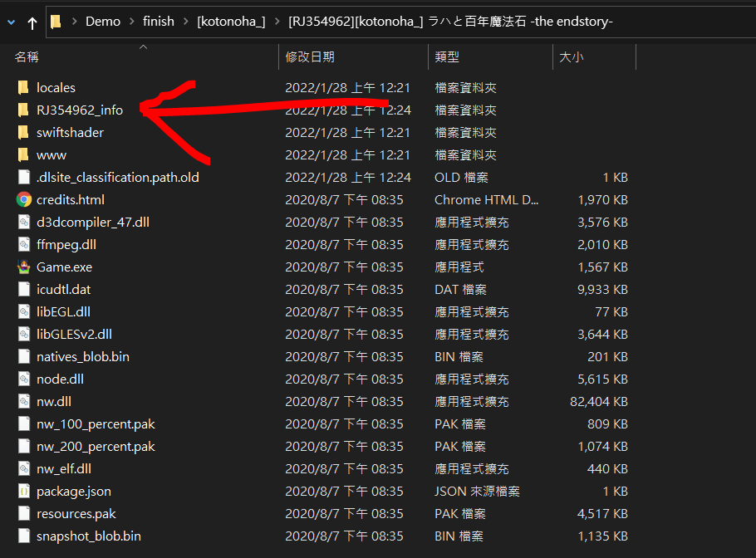Click the package.json file icon
756x558 pixels.
tap(23, 491)
